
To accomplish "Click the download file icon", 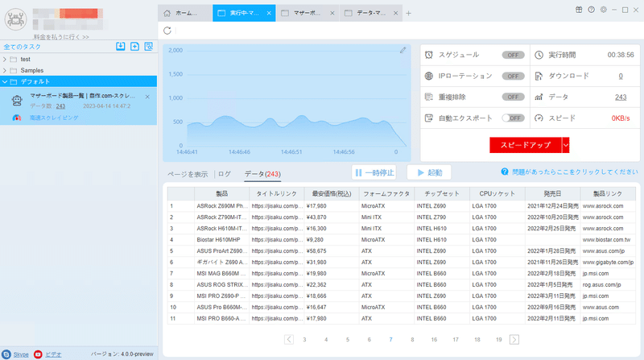I will tap(539, 76).
